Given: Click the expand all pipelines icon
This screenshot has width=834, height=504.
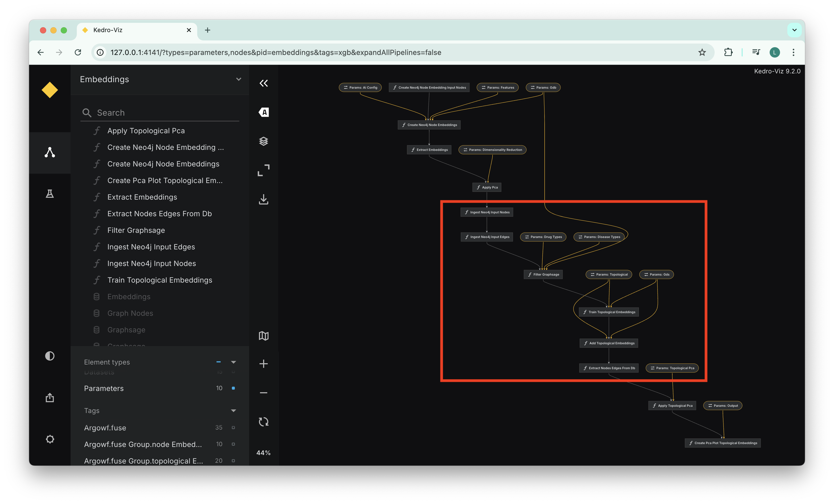Looking at the screenshot, I should (x=264, y=170).
